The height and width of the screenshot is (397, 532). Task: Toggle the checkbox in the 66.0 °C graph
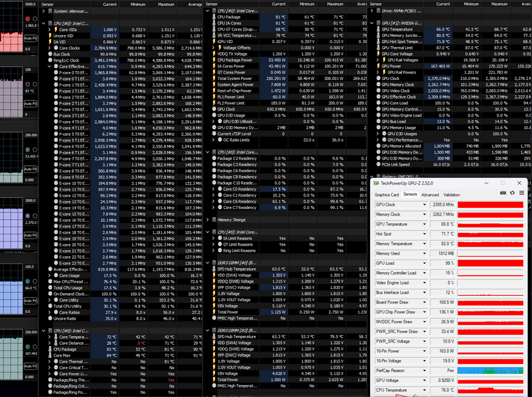(x=34, y=281)
